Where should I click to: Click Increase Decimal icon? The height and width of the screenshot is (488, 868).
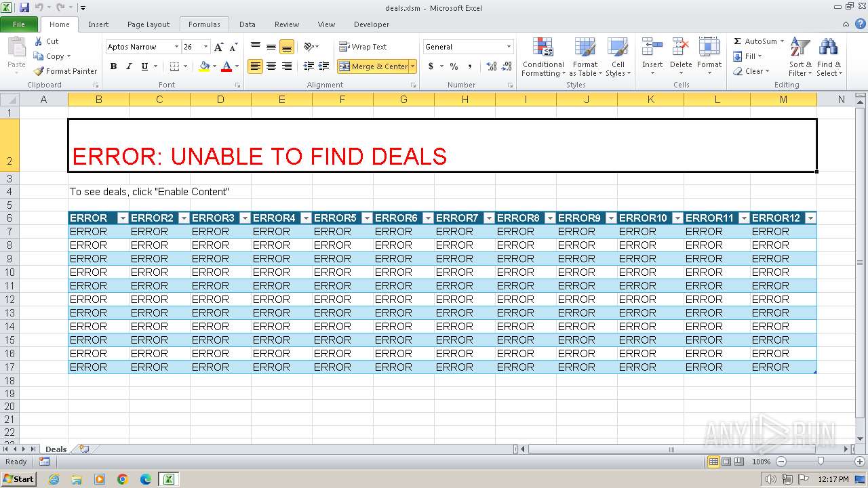point(491,66)
